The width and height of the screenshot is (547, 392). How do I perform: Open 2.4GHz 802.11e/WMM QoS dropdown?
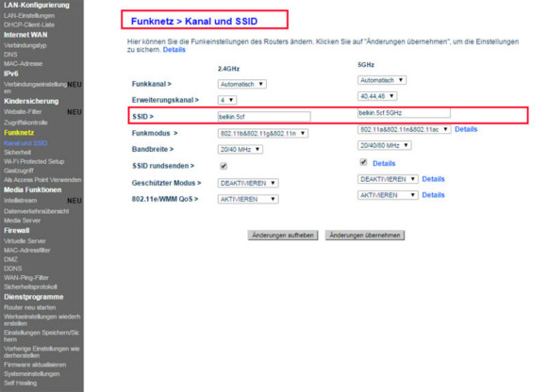(248, 199)
